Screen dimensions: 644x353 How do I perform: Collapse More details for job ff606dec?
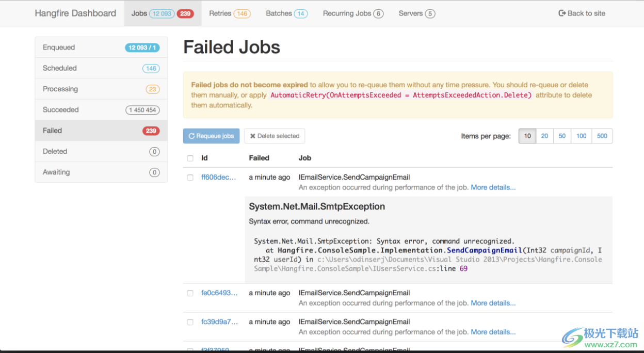(493, 187)
